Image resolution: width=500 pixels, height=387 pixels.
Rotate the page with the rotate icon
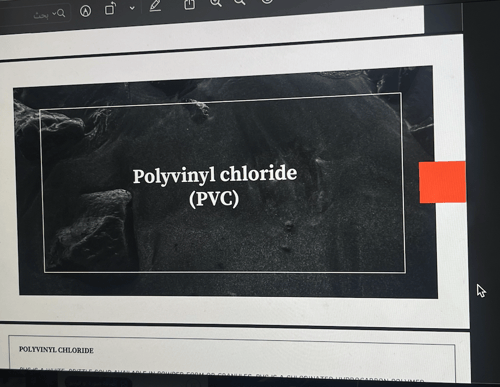click(110, 9)
